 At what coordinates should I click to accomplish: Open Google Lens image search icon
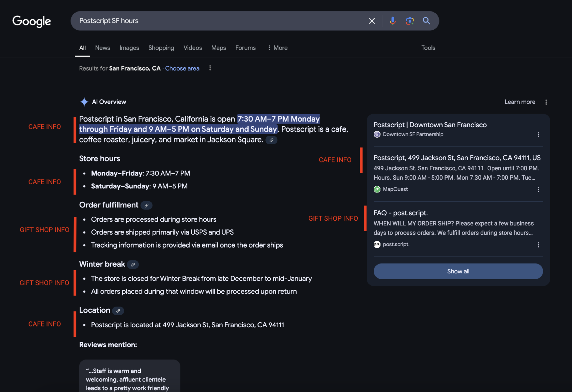coord(410,21)
